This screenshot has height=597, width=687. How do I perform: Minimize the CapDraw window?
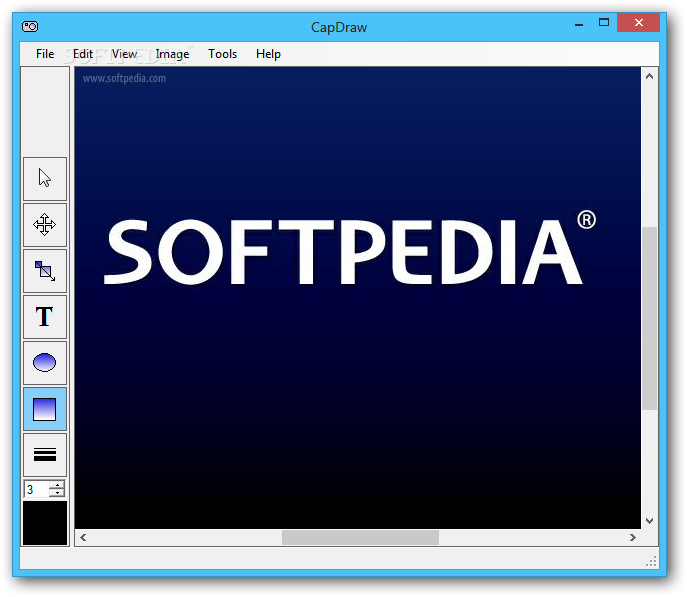point(579,24)
